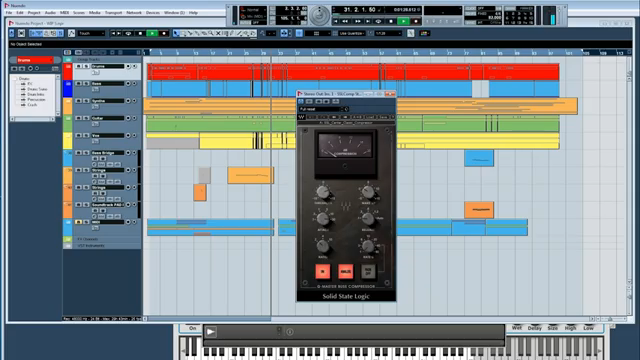640x360 pixels.
Task: Adjust the Release knob on SSL compressor
Action: [368, 219]
